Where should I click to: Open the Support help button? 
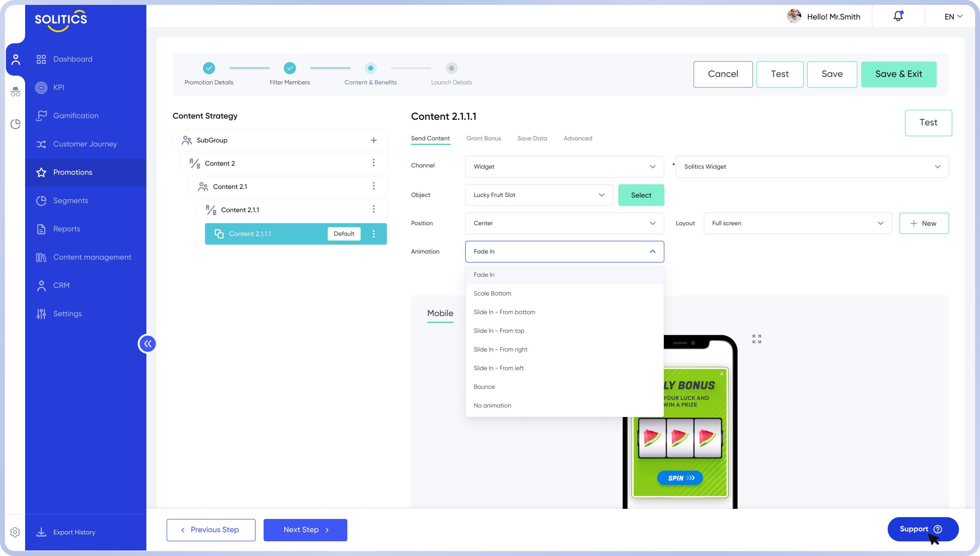pos(923,529)
